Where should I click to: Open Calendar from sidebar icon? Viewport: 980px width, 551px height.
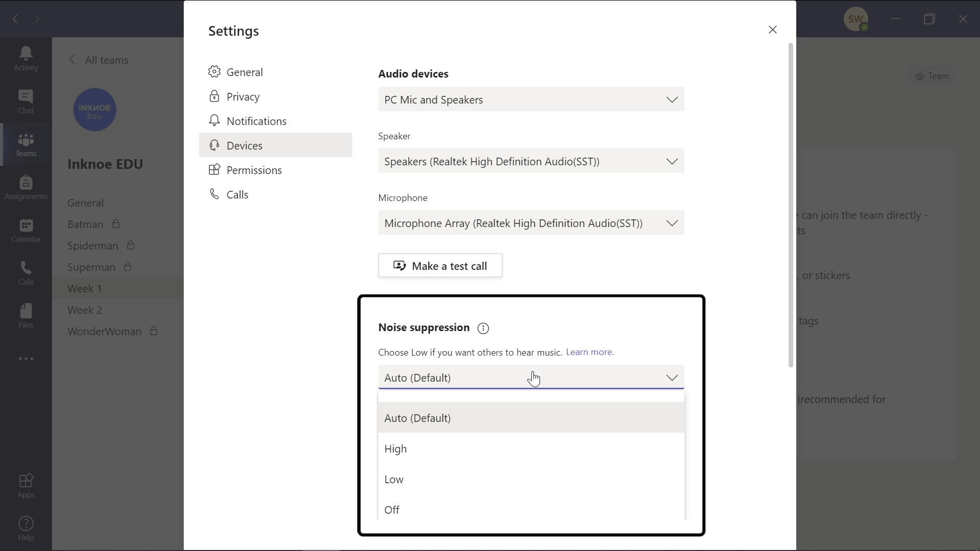26,230
